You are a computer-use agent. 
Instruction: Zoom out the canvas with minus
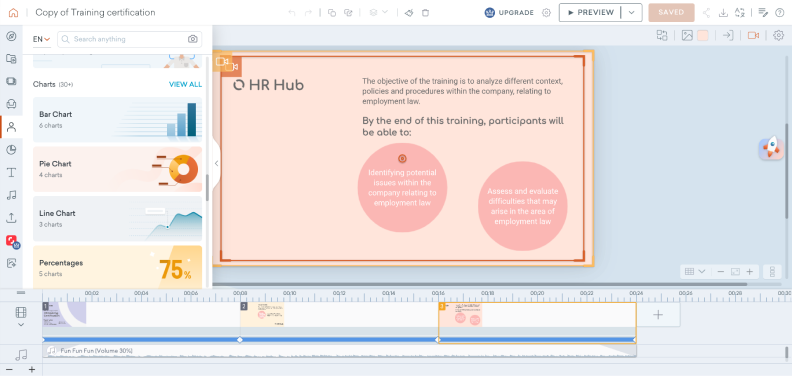721,272
